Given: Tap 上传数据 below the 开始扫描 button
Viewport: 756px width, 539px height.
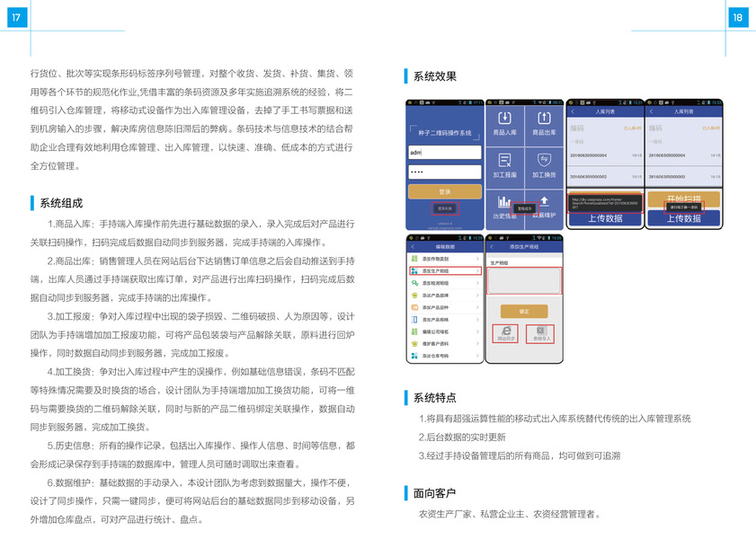Looking at the screenshot, I should [684, 218].
